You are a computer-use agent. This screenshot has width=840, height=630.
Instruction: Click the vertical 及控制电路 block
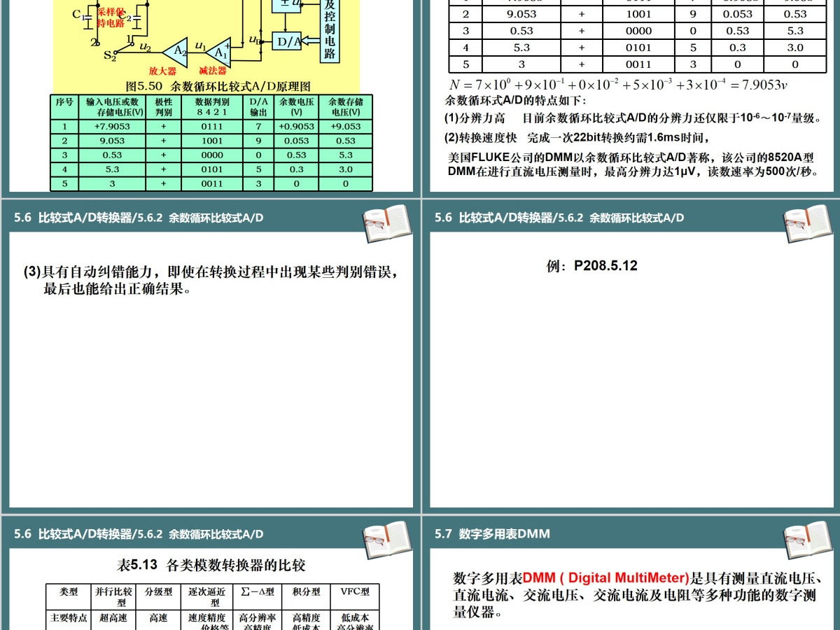pos(330,31)
